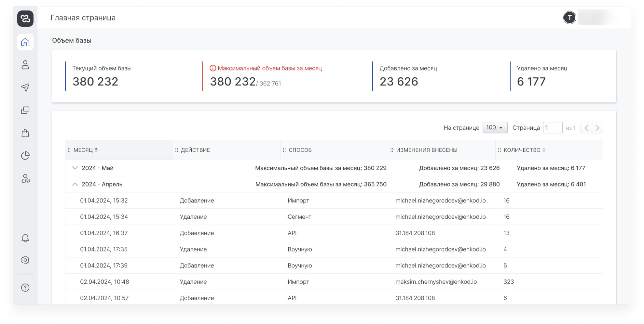The height and width of the screenshot is (324, 644).
Task: Open the stacked windows sidebar icon
Action: 25,110
